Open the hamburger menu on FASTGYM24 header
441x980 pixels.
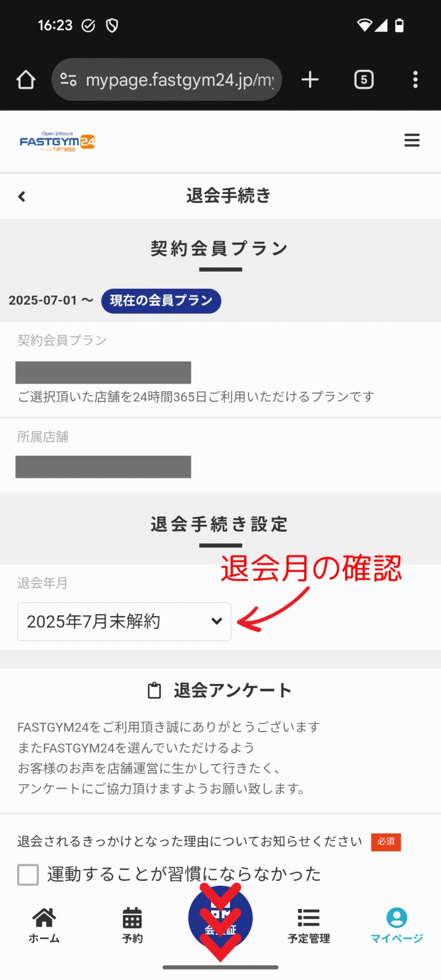[412, 141]
